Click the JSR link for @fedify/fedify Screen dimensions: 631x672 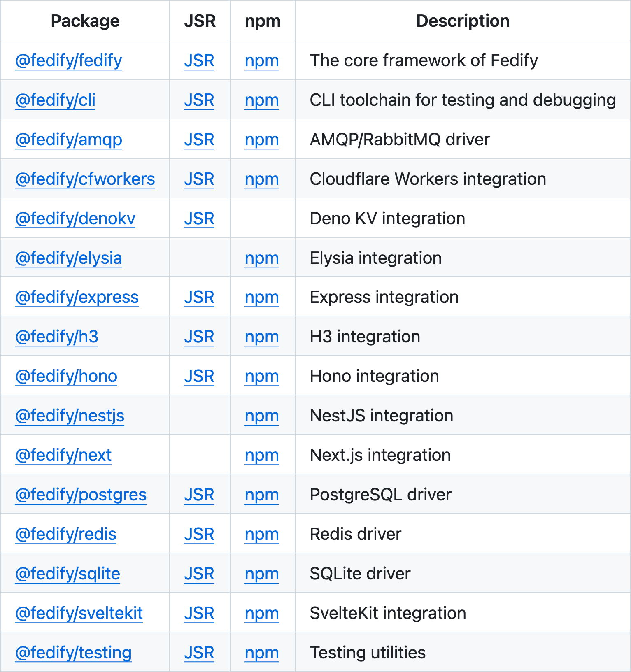pyautogui.click(x=199, y=60)
